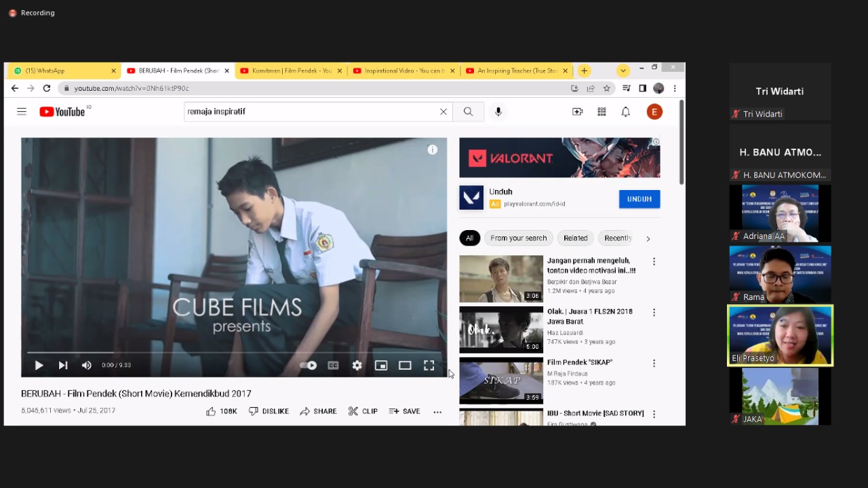The image size is (868, 488).
Task: Open YouTube notifications bell
Action: coord(626,111)
